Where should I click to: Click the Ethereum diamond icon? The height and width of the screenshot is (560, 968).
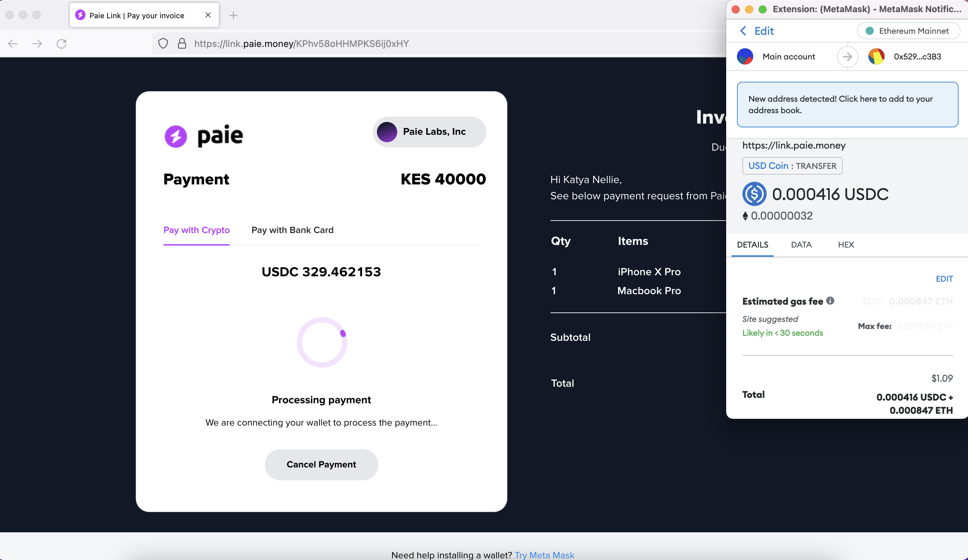point(745,216)
